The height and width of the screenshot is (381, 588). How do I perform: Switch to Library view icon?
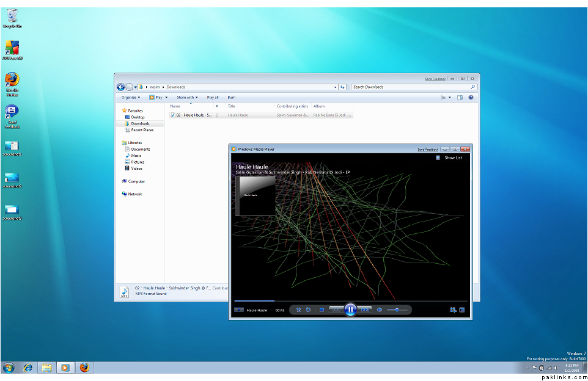pos(453,310)
